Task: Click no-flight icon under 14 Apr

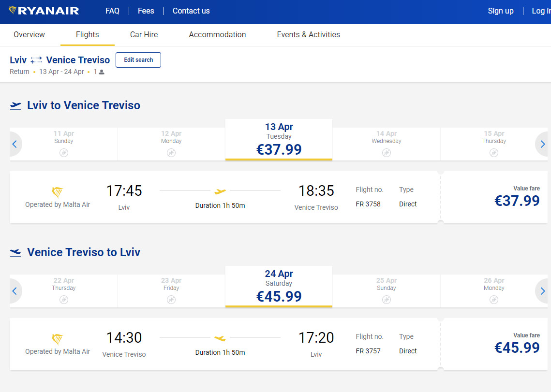Action: pyautogui.click(x=387, y=153)
